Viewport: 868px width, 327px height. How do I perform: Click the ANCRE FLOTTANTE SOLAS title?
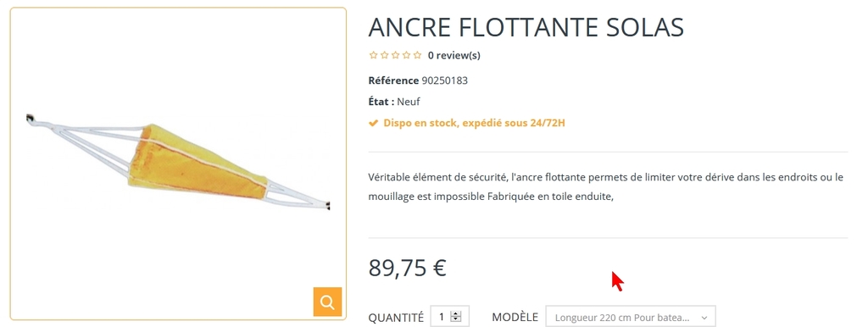point(526,27)
